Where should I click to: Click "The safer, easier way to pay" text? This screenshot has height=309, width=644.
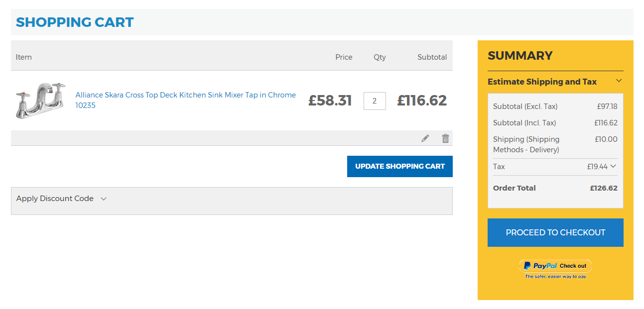point(555,277)
